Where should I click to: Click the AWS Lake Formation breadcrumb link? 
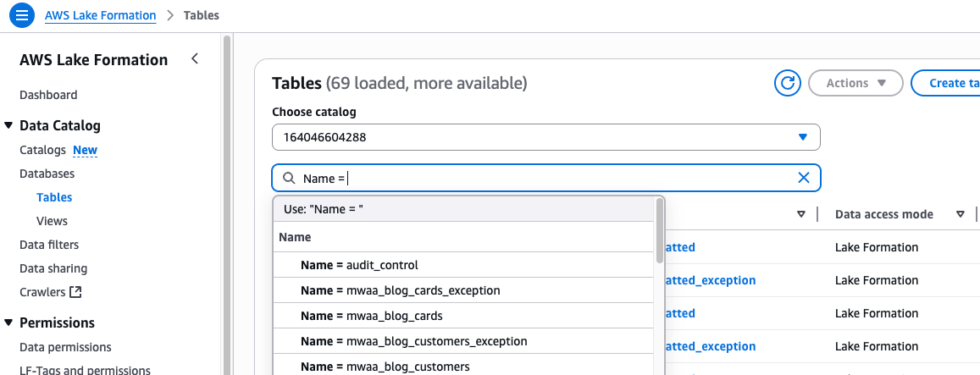[x=100, y=15]
